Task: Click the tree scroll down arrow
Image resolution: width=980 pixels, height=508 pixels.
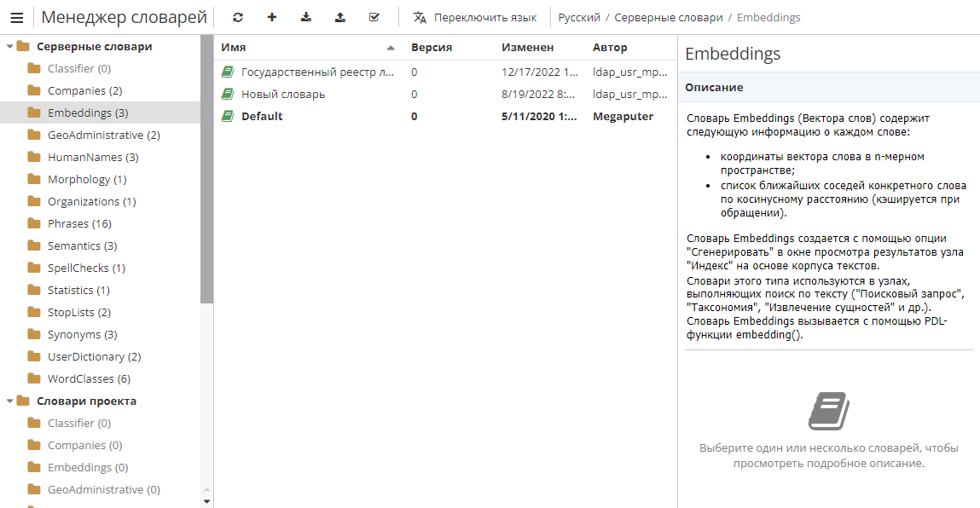Action: click(x=207, y=501)
